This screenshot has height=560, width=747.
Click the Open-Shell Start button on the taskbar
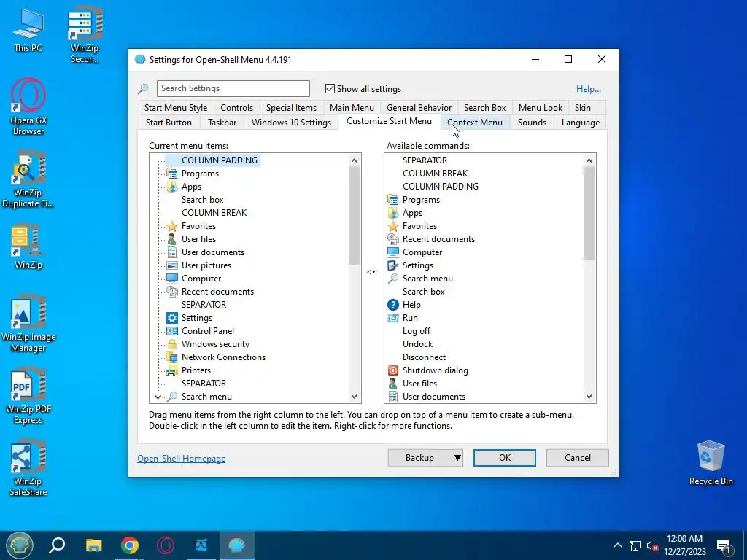(x=19, y=545)
